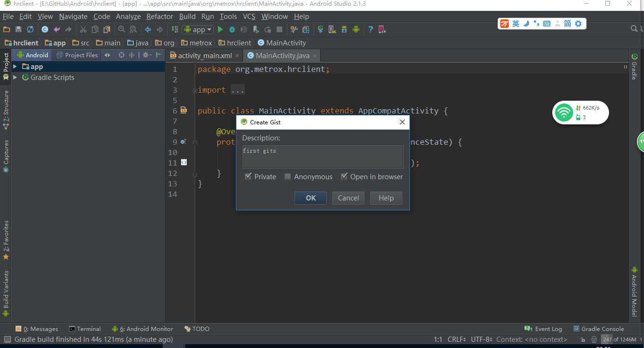This screenshot has width=644, height=348.
Task: Find with the magnifier toolbar icon
Action: point(122,29)
